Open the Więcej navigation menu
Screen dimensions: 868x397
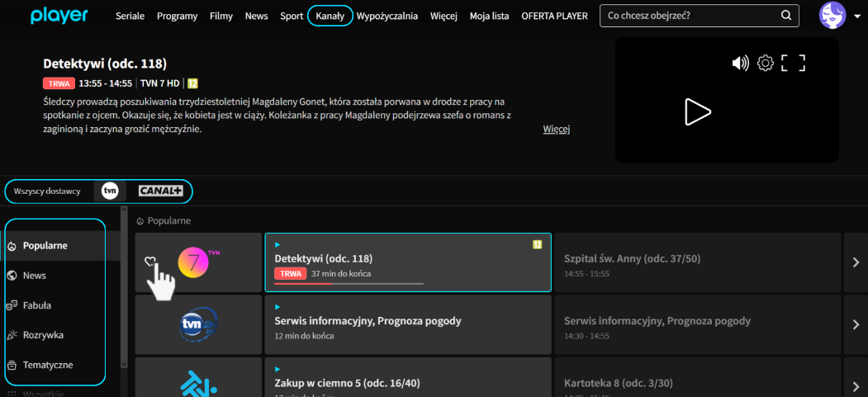click(x=443, y=16)
